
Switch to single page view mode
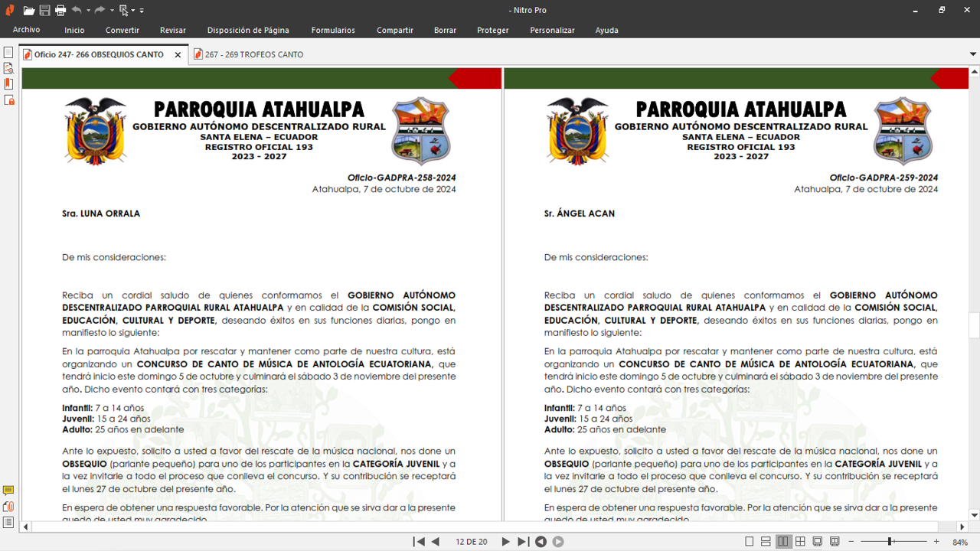point(750,542)
